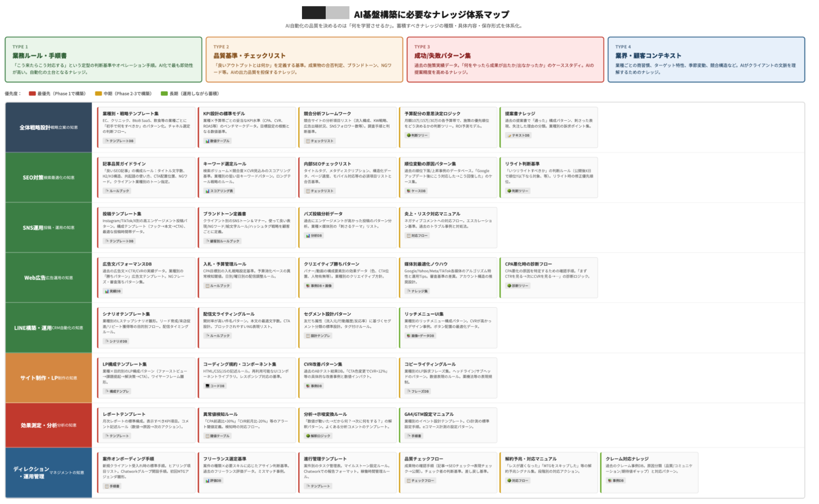
Task: Click the chart icon in スコアリング表 tag
Action: 208,191
